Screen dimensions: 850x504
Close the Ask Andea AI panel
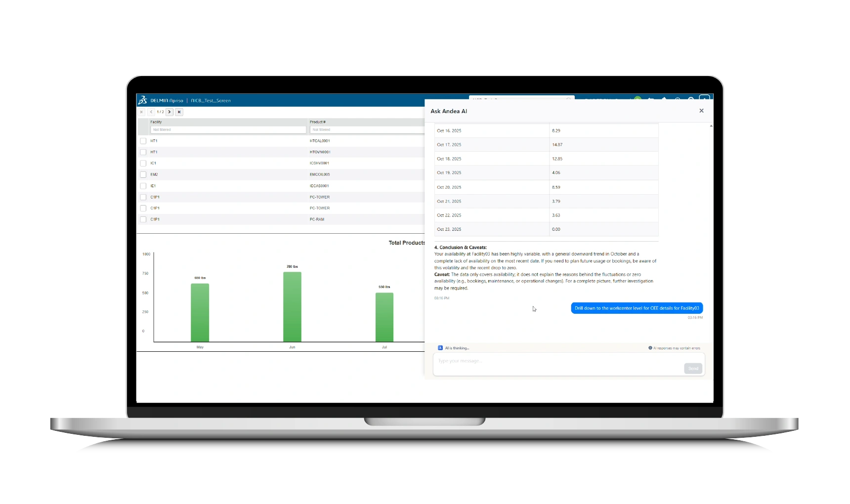(701, 111)
